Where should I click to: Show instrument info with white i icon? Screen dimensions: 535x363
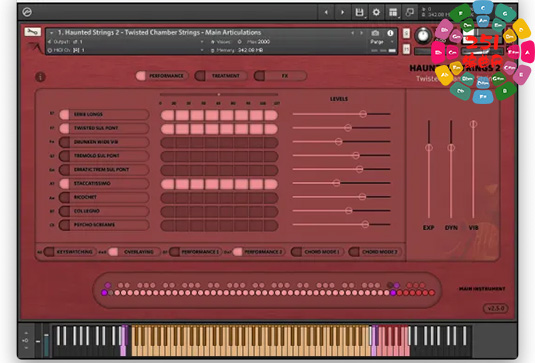click(390, 33)
